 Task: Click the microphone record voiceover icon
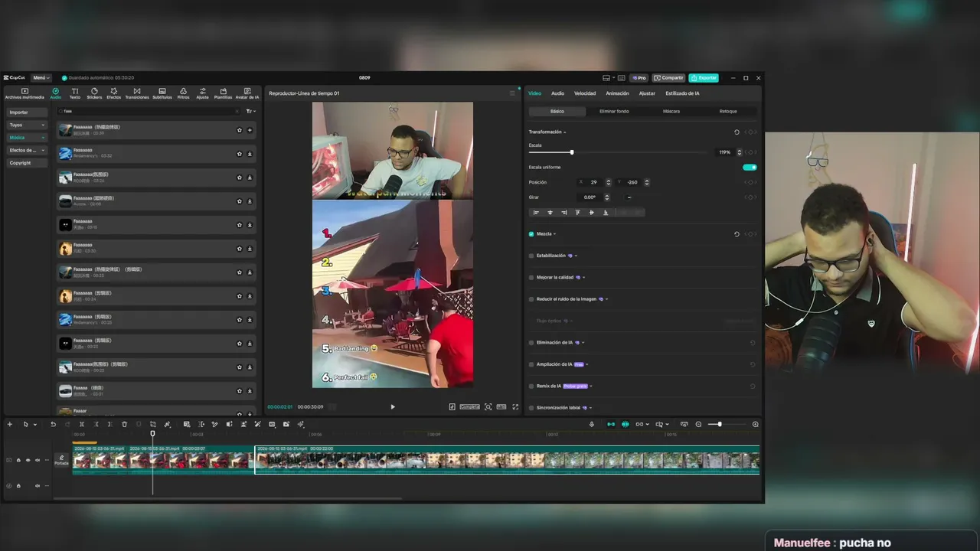tap(592, 424)
